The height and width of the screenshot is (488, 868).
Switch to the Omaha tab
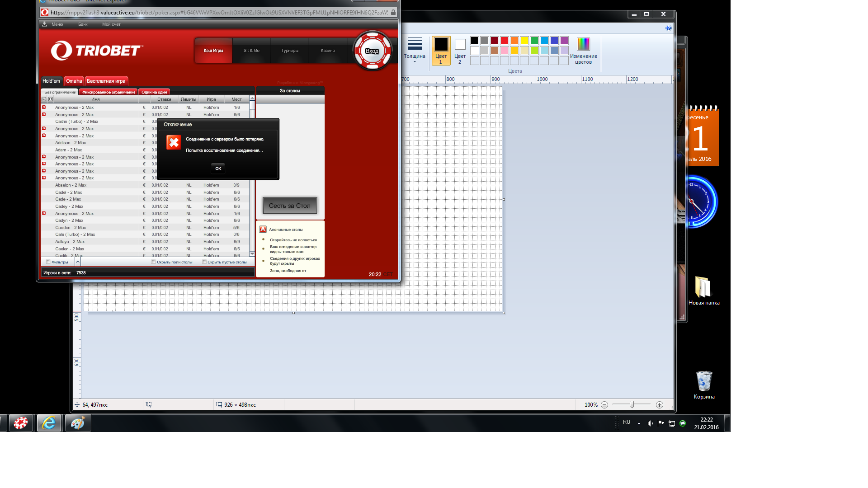pyautogui.click(x=74, y=81)
